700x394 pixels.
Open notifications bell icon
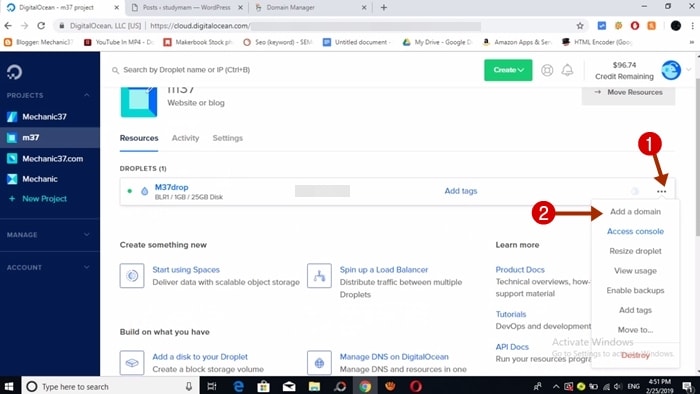[567, 70]
